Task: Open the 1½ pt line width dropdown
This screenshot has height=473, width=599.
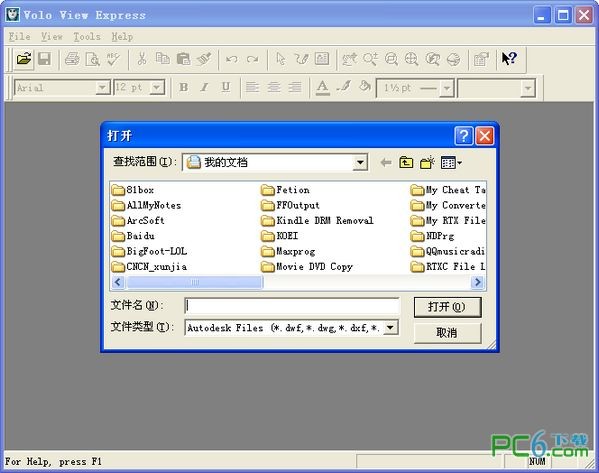Action: tap(446, 88)
